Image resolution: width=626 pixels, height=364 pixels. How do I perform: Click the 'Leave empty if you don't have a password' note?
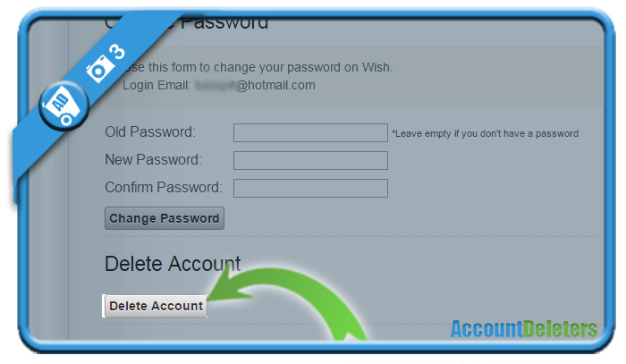tap(485, 133)
